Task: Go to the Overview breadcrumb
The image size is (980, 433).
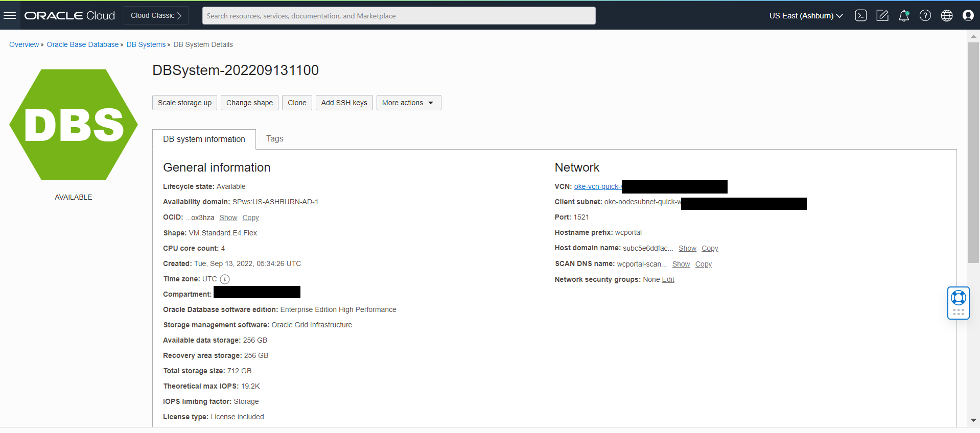Action: point(24,44)
